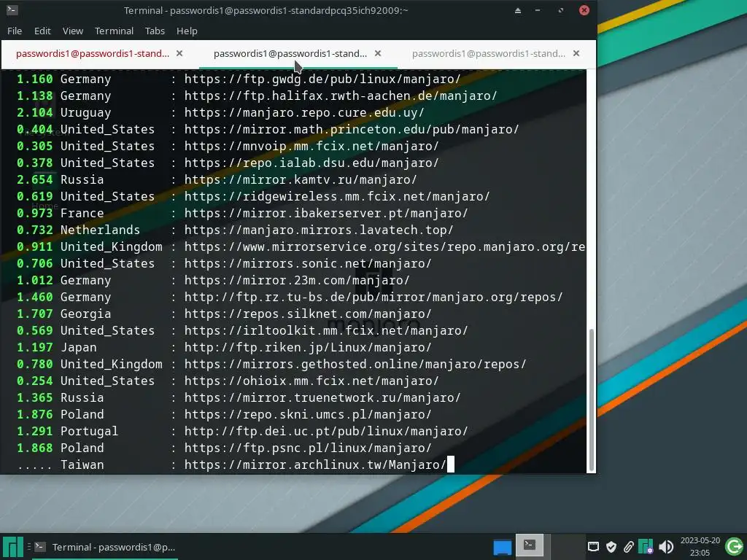747x560 pixels.
Task: Click the ftp.gwdg.de mirror URL
Action: point(322,79)
